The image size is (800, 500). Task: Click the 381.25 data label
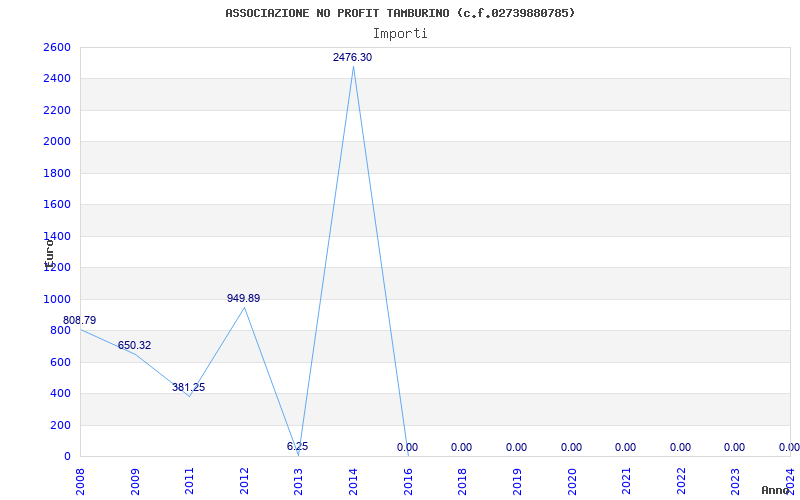pos(188,387)
